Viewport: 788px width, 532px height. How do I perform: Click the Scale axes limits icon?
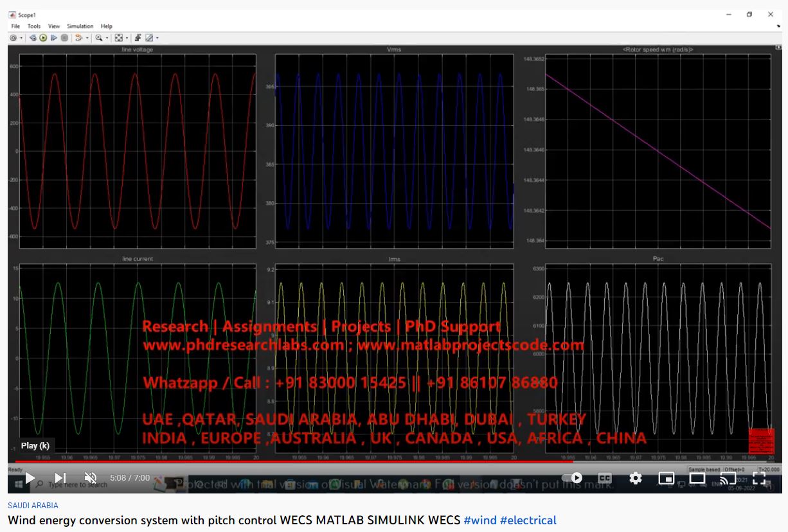click(x=118, y=38)
